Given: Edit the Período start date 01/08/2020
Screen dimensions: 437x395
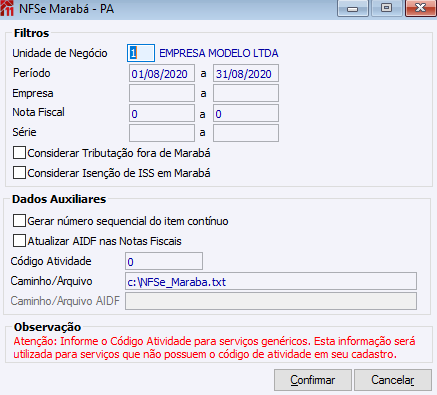Looking at the screenshot, I should [162, 73].
